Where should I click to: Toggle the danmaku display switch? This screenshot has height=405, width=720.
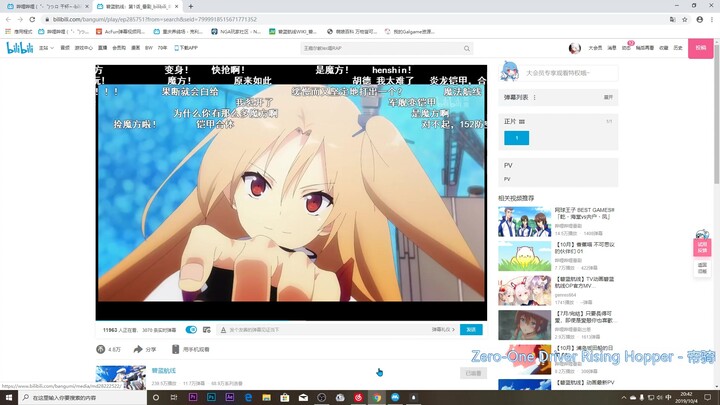(191, 329)
